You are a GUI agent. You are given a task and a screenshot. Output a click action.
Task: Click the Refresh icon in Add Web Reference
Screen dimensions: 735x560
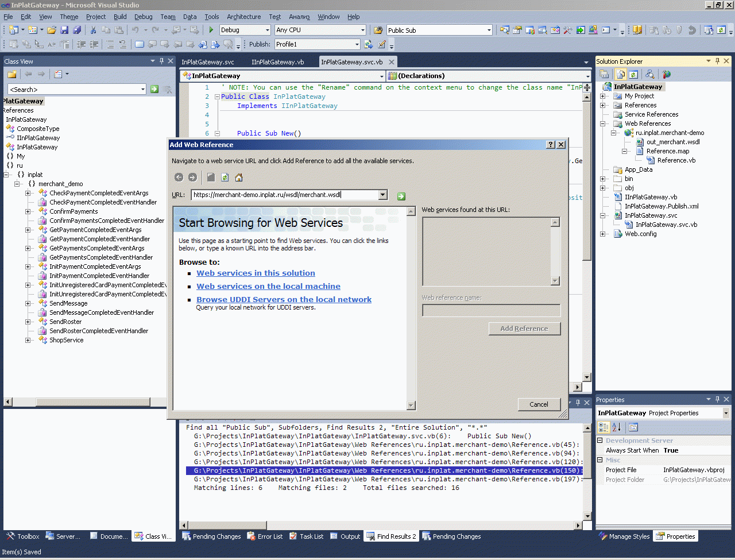pyautogui.click(x=225, y=177)
